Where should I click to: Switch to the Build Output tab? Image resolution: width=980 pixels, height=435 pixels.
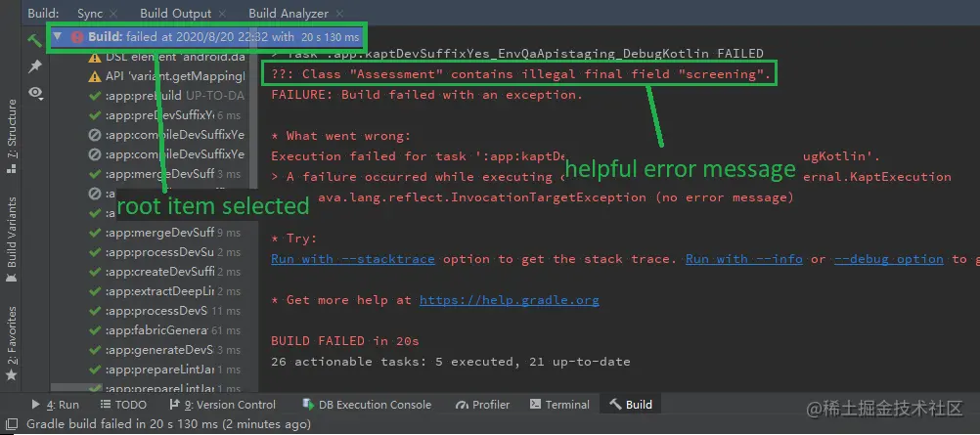[x=176, y=13]
